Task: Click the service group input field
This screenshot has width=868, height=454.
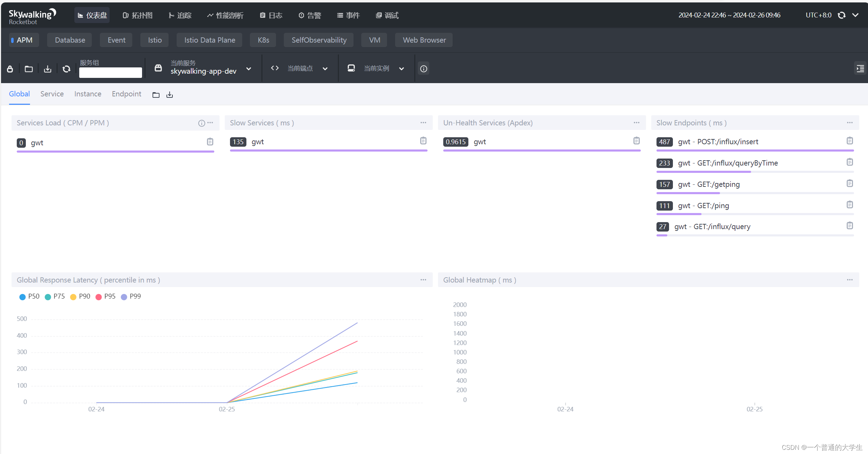Action: pos(110,72)
